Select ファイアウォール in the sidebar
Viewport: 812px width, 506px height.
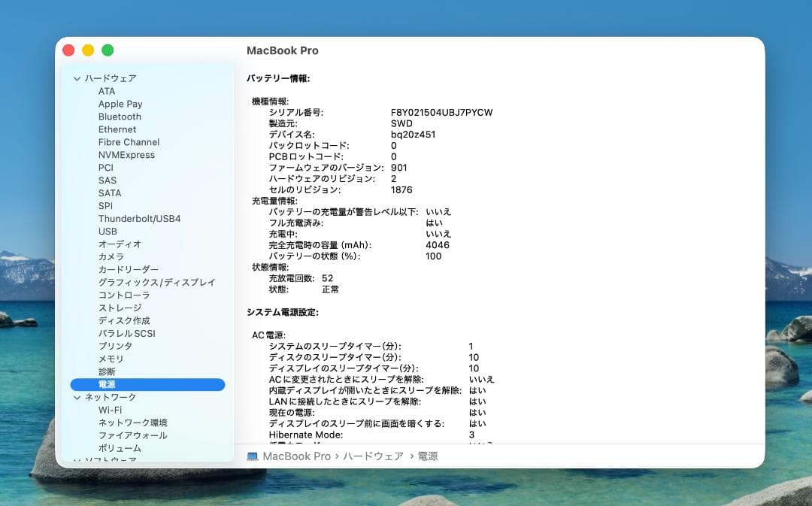[x=132, y=435]
